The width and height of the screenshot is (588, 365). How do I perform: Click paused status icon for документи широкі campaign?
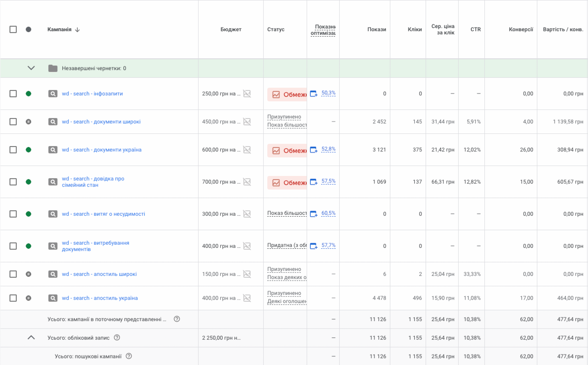(28, 122)
